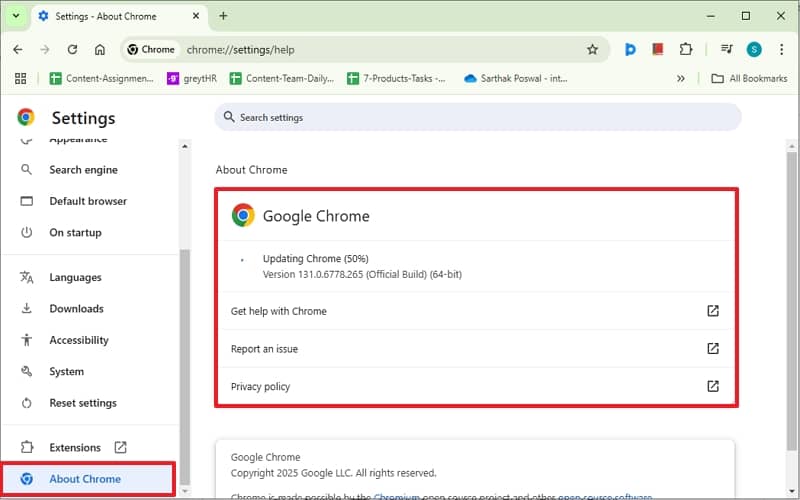
Task: Open Accessibility settings
Action: (x=79, y=340)
